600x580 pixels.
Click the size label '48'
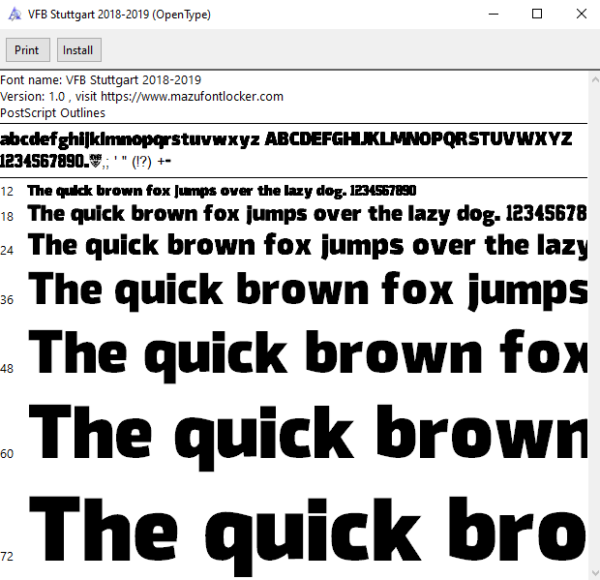[7, 368]
